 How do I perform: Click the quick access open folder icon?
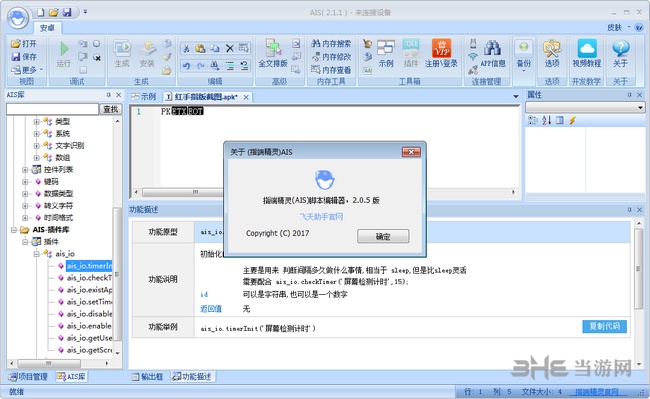pos(53,12)
